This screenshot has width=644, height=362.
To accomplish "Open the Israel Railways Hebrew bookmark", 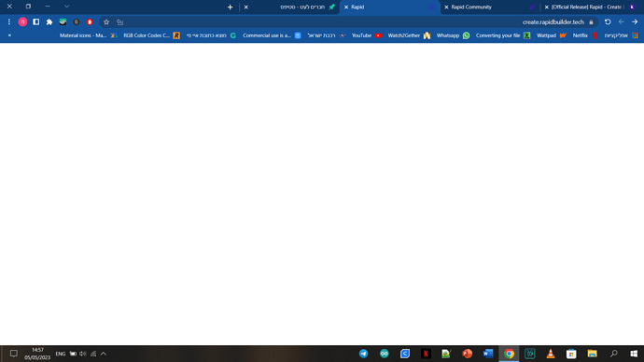I will (x=327, y=35).
